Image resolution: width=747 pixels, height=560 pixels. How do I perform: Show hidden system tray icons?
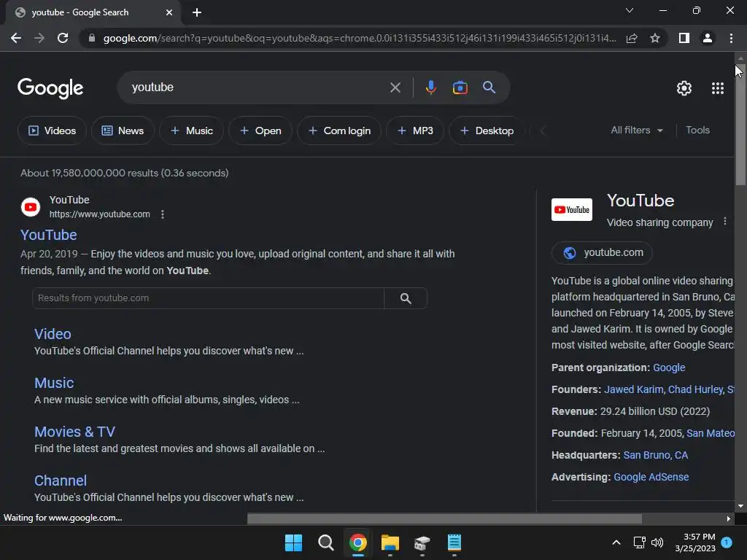click(616, 542)
